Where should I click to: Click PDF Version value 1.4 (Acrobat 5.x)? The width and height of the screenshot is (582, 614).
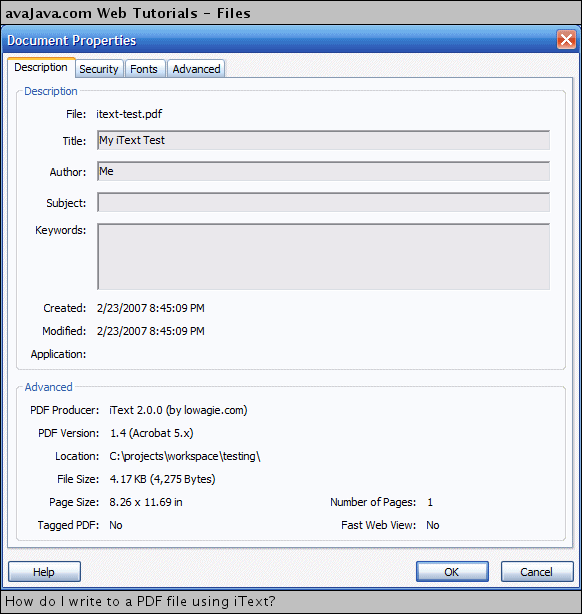tap(152, 433)
